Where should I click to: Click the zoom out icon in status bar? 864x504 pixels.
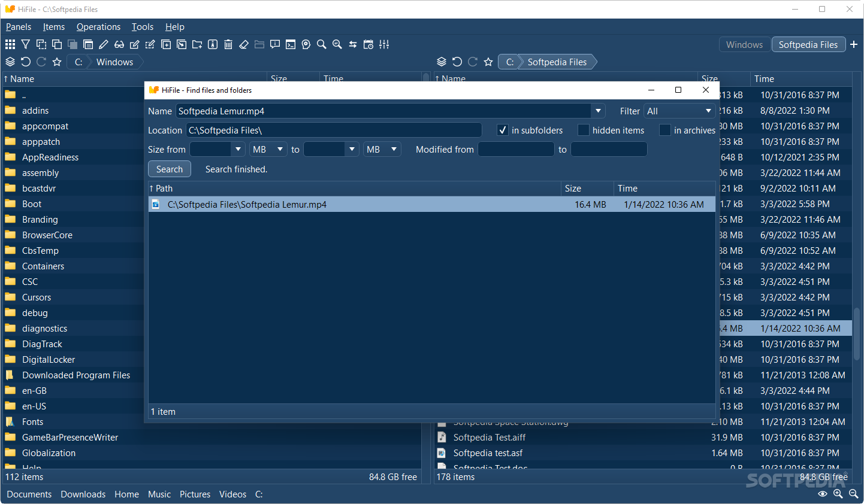pyautogui.click(x=854, y=494)
